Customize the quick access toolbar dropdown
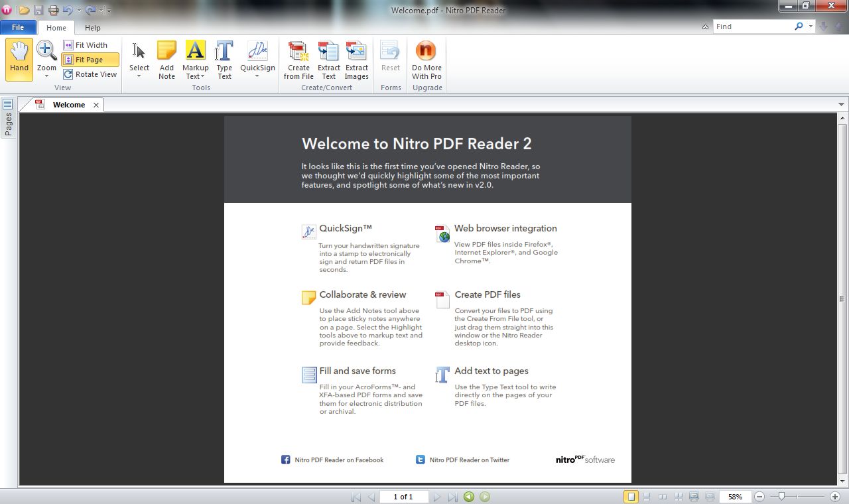 [x=109, y=11]
